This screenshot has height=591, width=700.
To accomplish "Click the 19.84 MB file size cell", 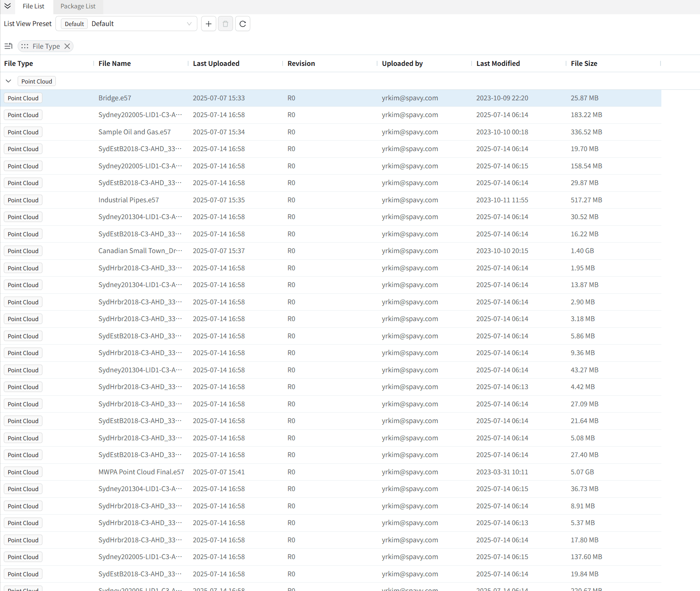I will click(x=585, y=574).
